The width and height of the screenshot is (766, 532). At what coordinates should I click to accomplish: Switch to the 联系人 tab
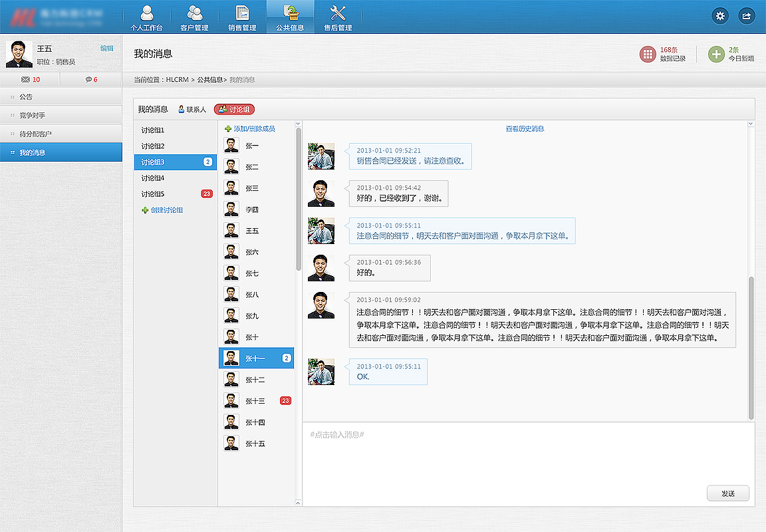pyautogui.click(x=191, y=108)
